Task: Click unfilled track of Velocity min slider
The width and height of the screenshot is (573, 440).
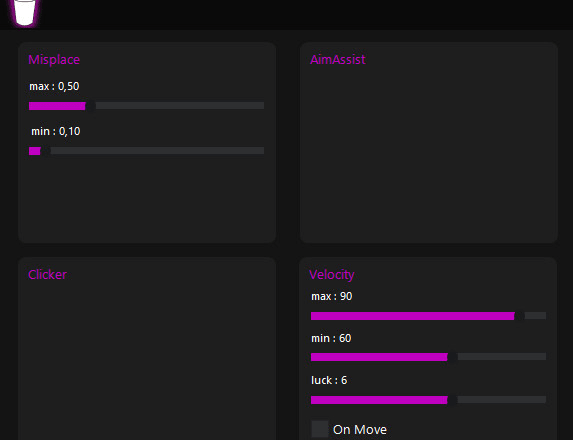Action: coord(502,357)
